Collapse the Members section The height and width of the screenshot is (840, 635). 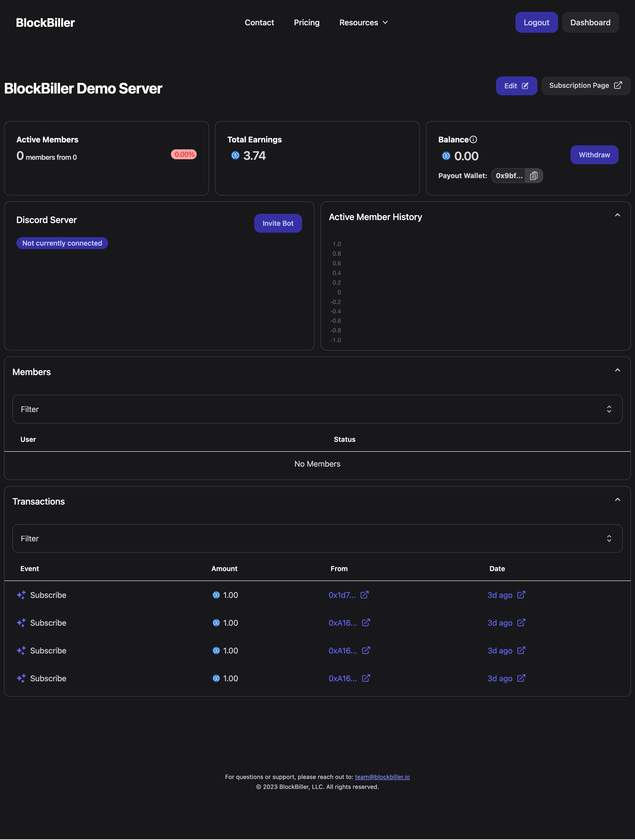click(618, 370)
